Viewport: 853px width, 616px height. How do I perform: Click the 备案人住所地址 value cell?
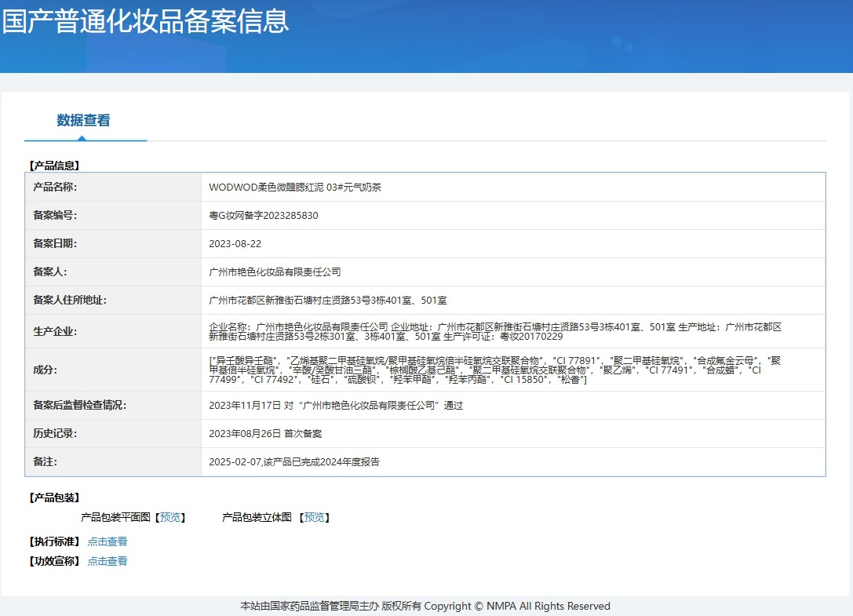click(513, 301)
